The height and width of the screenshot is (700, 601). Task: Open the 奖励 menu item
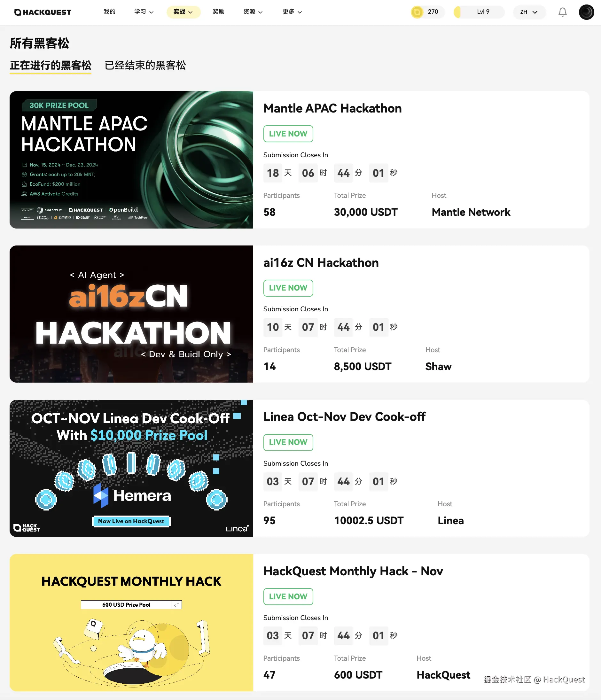pos(218,12)
